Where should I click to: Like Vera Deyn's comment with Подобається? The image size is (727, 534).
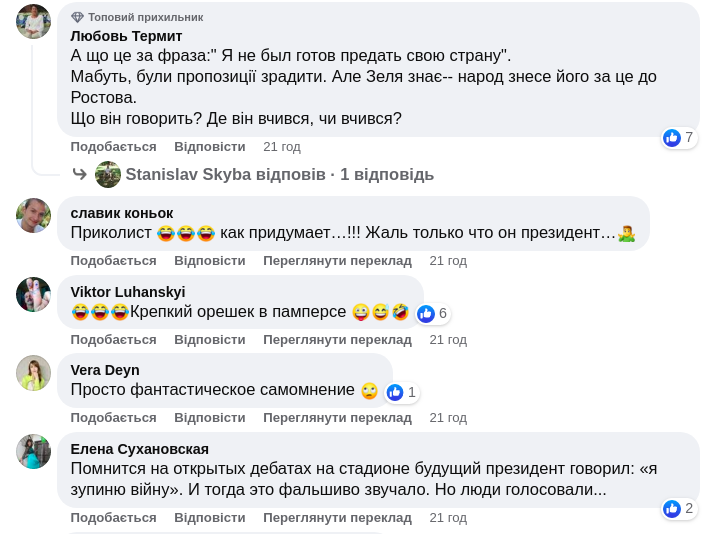pyautogui.click(x=113, y=417)
